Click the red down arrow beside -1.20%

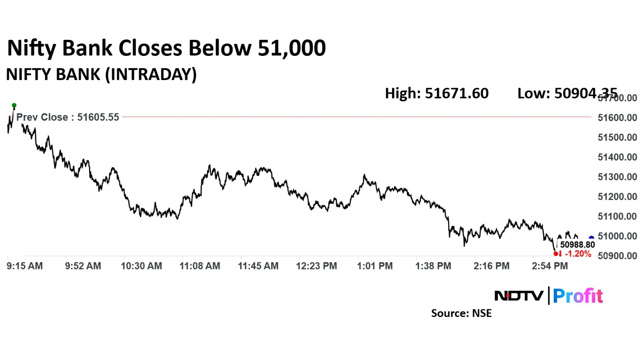coord(560,254)
